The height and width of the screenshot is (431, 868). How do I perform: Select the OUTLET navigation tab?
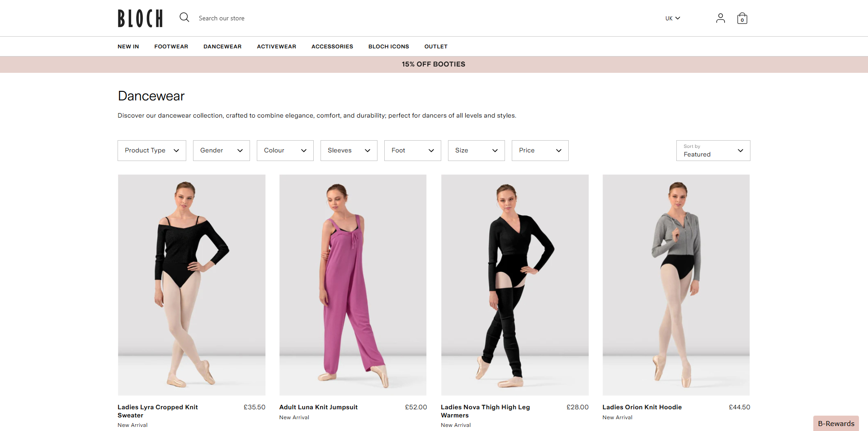pos(436,46)
